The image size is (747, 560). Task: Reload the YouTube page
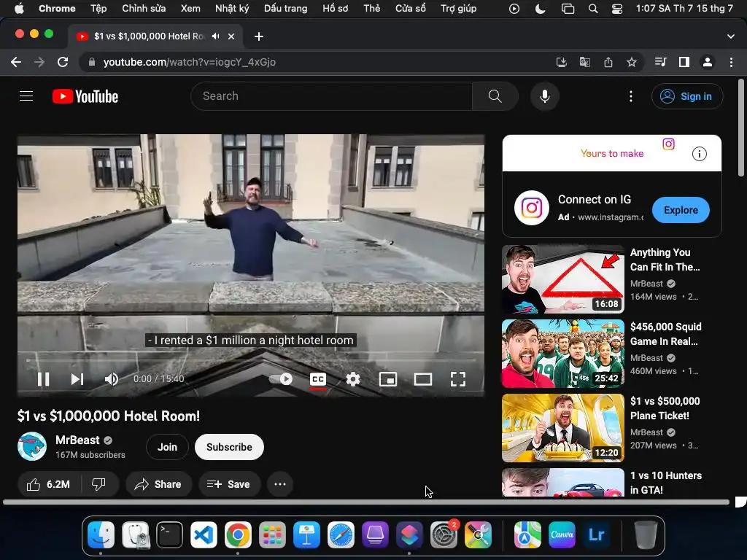pyautogui.click(x=63, y=62)
